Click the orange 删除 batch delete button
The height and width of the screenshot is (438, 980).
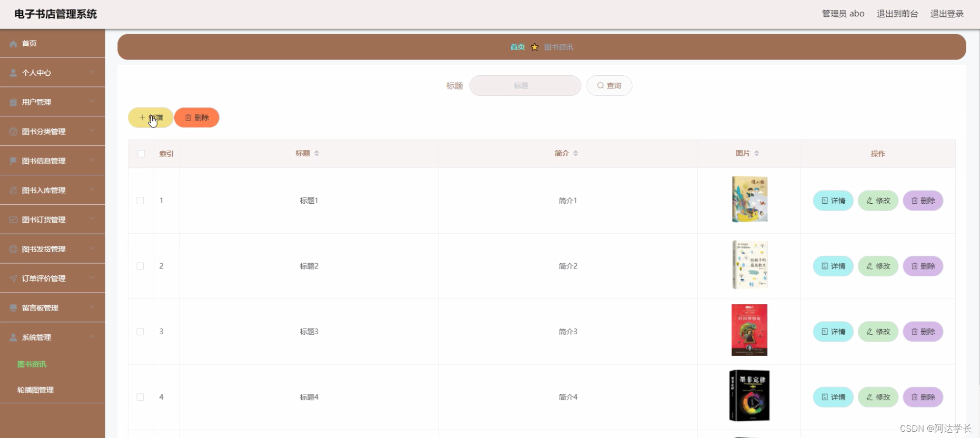197,117
